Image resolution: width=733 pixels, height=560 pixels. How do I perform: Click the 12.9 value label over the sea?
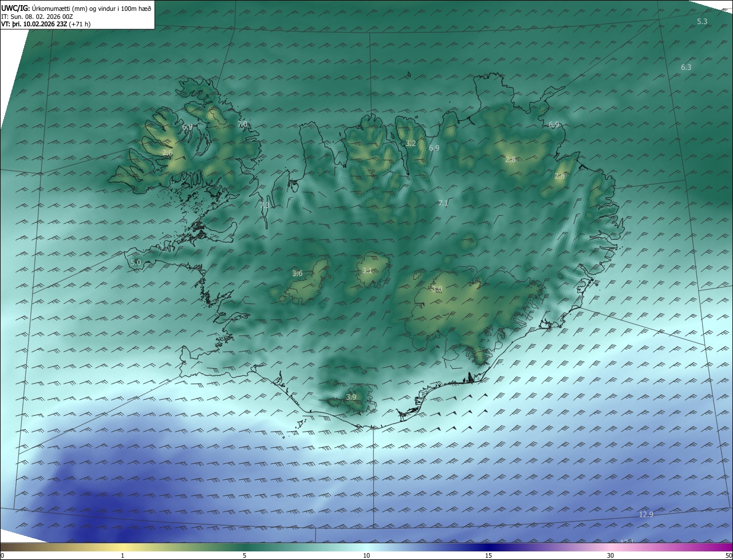coord(646,514)
